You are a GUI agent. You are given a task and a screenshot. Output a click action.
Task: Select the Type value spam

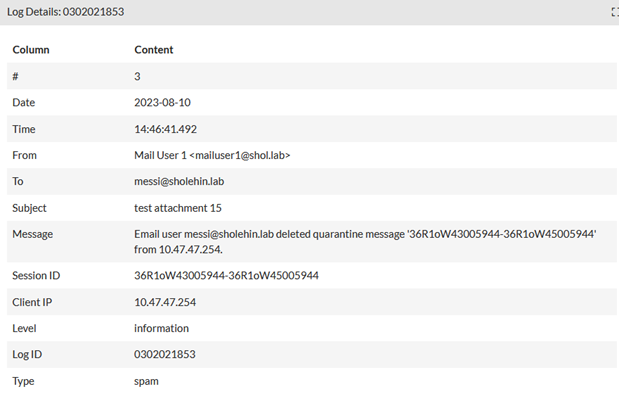pyautogui.click(x=147, y=381)
